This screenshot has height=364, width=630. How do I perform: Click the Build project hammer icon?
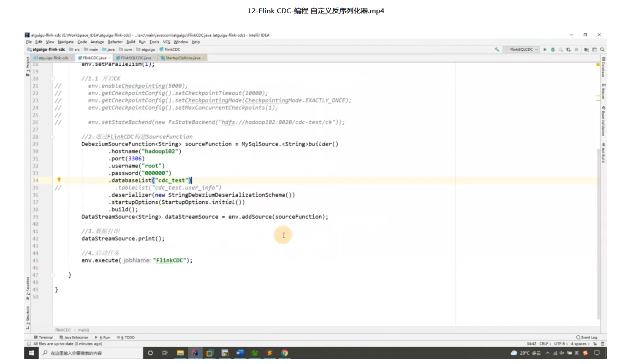coord(497,49)
